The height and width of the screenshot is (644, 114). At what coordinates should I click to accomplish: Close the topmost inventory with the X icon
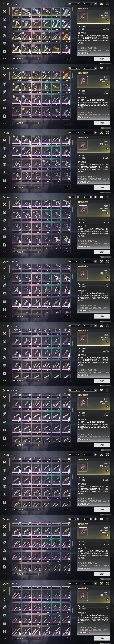click(x=107, y=4)
